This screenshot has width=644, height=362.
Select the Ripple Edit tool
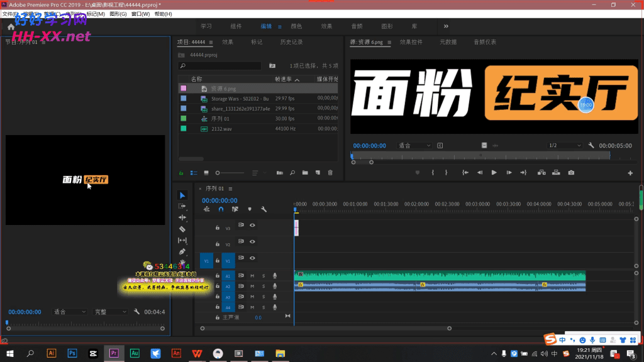click(182, 217)
